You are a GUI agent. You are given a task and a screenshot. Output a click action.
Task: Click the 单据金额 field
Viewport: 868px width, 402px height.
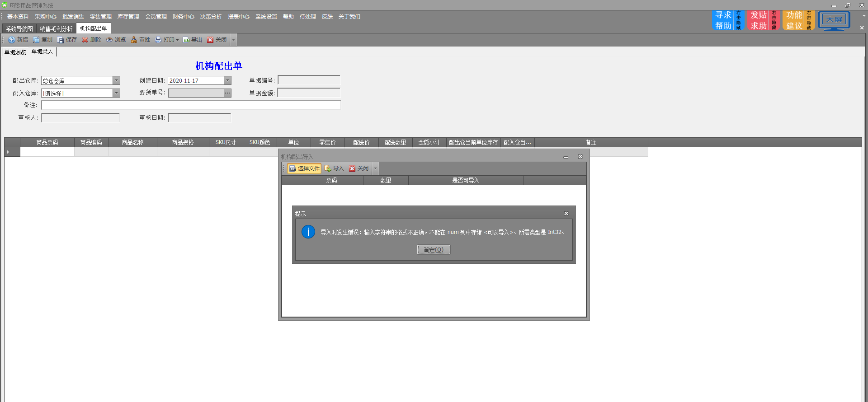click(309, 93)
